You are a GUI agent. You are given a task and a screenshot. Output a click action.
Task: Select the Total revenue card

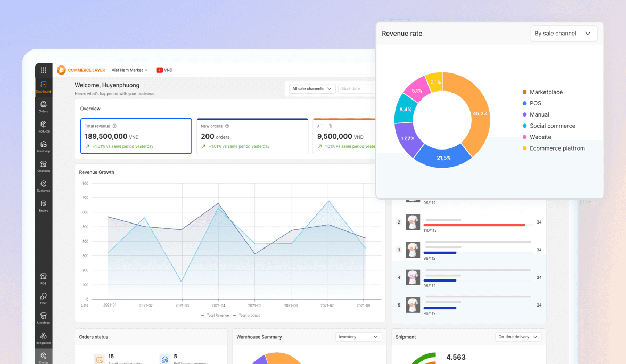click(136, 136)
